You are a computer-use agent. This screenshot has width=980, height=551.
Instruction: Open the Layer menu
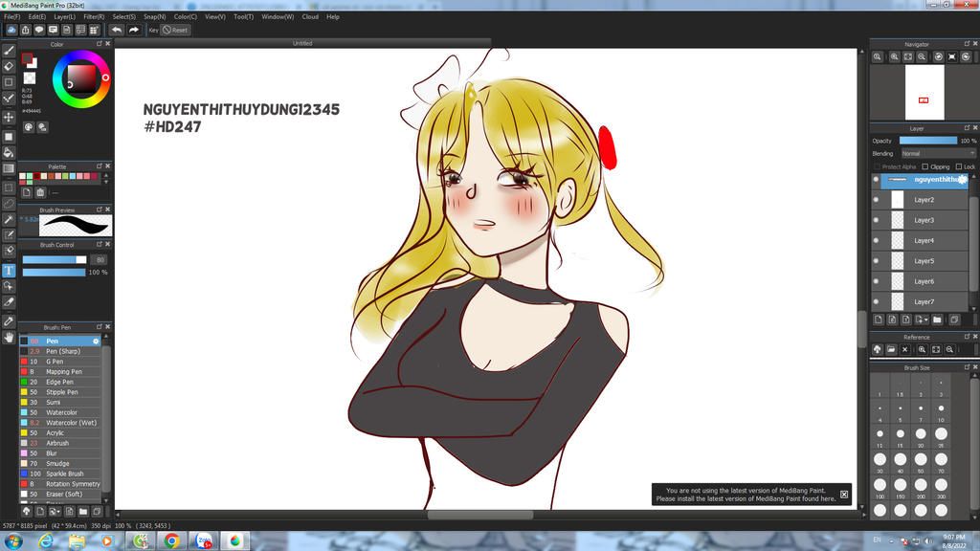coord(64,17)
